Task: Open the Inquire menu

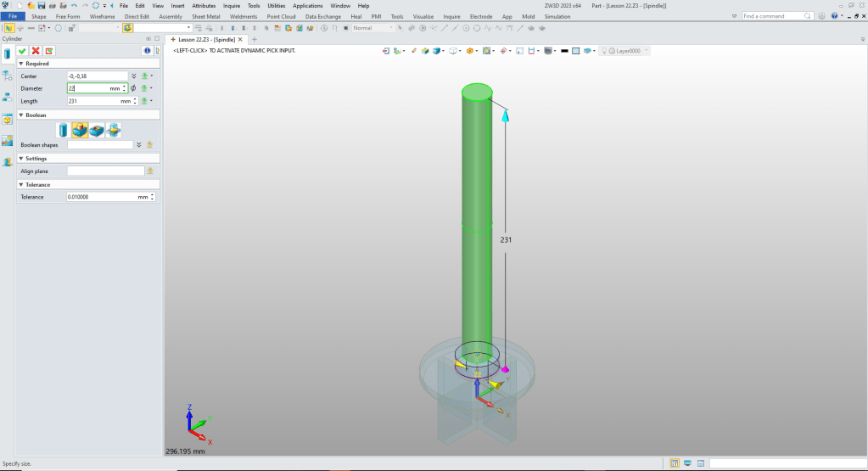Action: click(231, 5)
